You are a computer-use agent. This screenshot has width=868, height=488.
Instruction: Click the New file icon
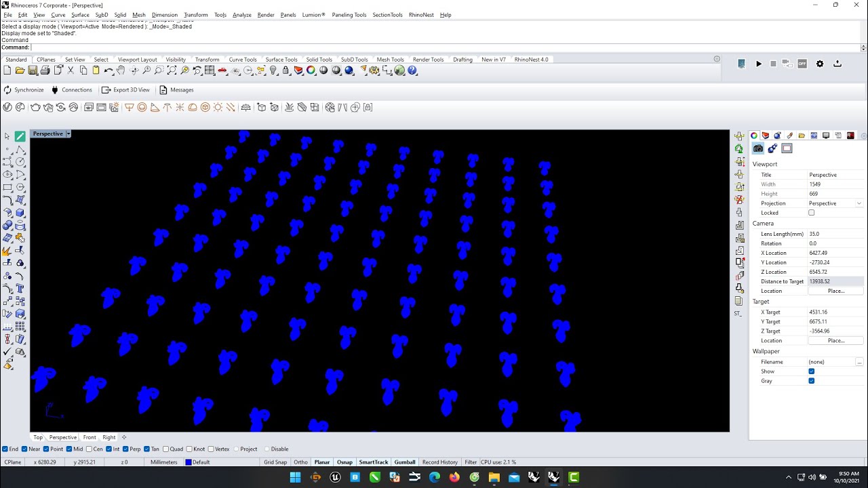pyautogui.click(x=7, y=70)
